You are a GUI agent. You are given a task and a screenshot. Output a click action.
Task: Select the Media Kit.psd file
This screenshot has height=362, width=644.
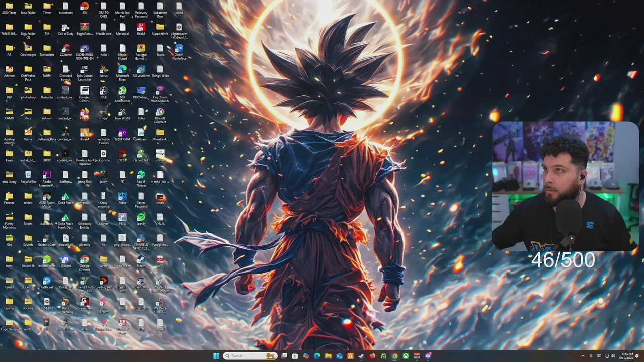[122, 52]
